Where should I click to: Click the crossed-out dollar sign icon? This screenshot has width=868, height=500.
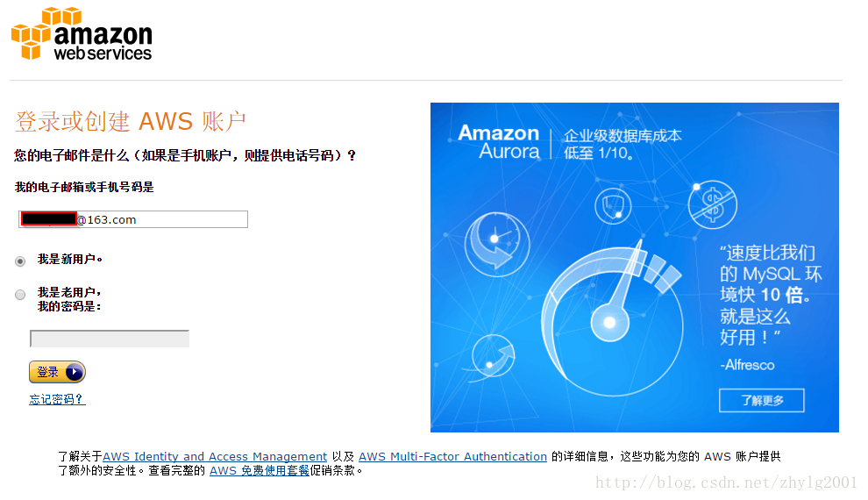(x=713, y=204)
